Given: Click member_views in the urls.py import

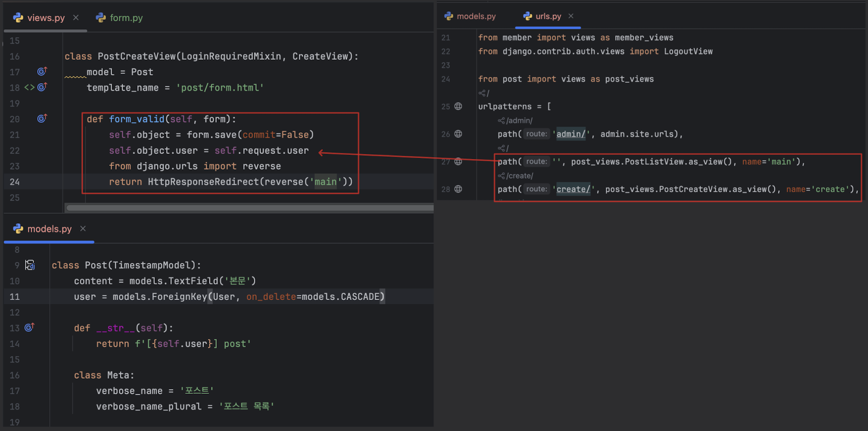Looking at the screenshot, I should (644, 38).
